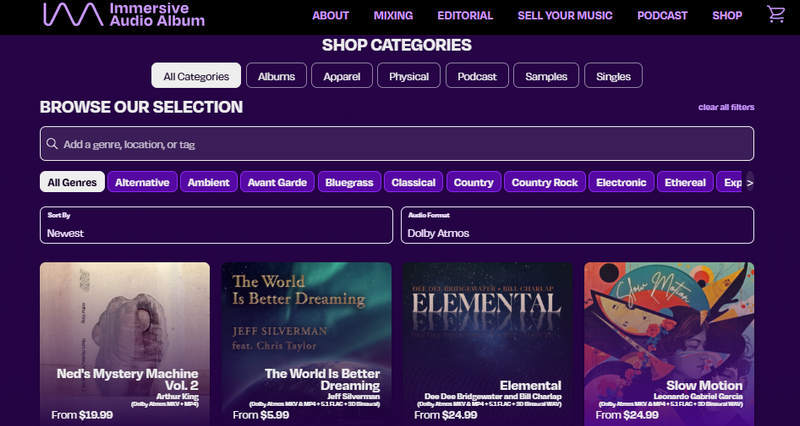Click the Arthur King artist name

(177, 396)
